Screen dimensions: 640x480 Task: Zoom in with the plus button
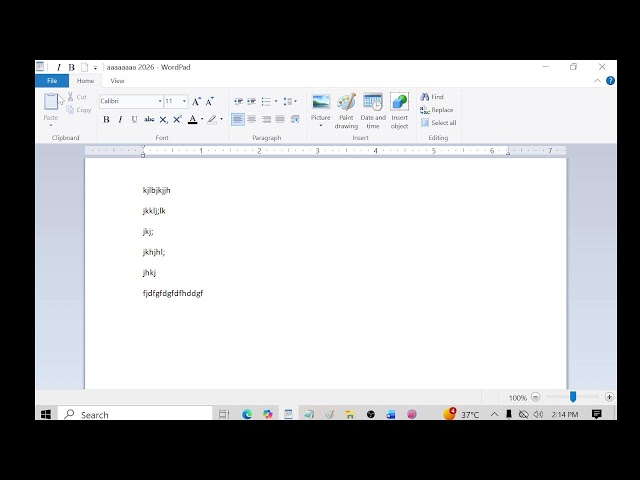[609, 397]
